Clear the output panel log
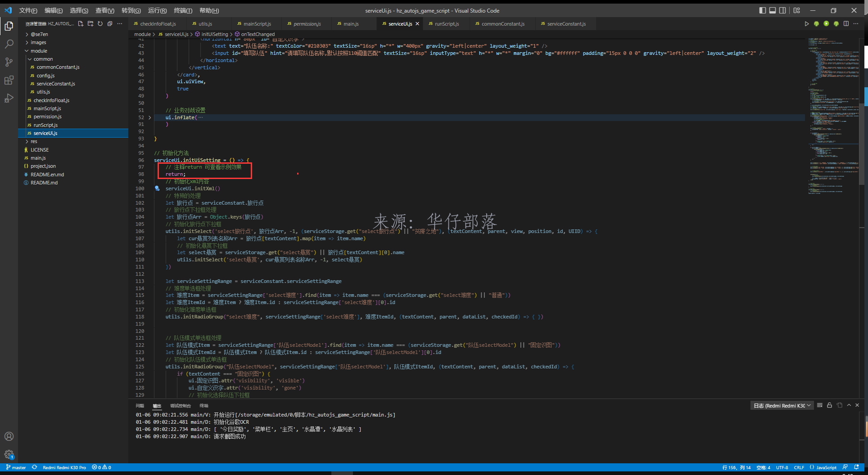 click(x=820, y=405)
